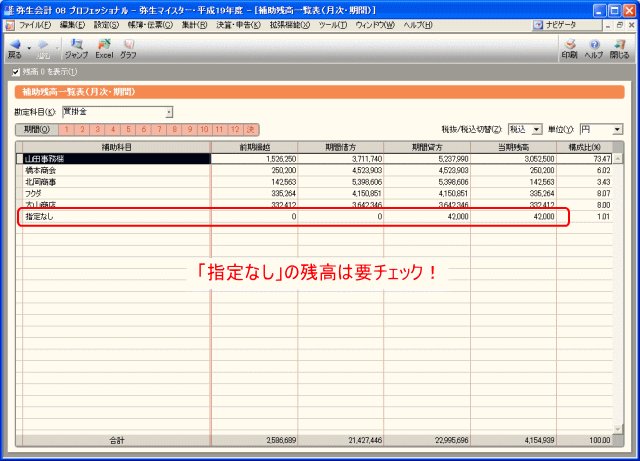Open the 決算・申告 menu
Screen dimensions: 640x461
point(238,25)
